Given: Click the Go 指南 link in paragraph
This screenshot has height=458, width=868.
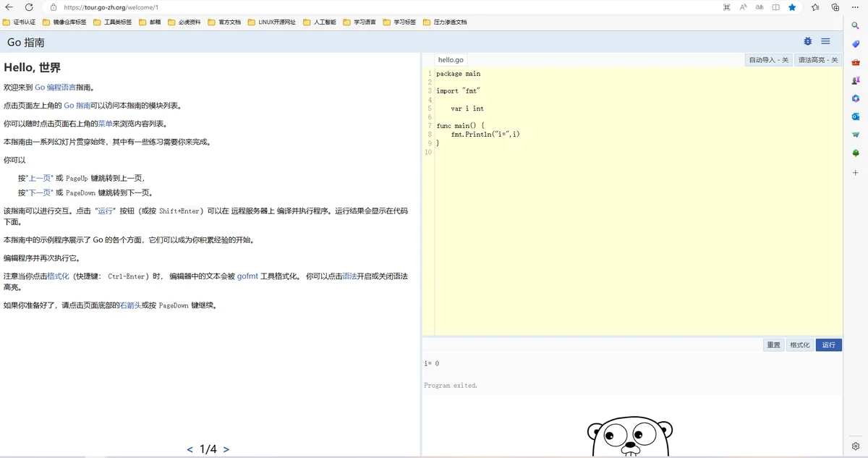Looking at the screenshot, I should (x=77, y=106).
